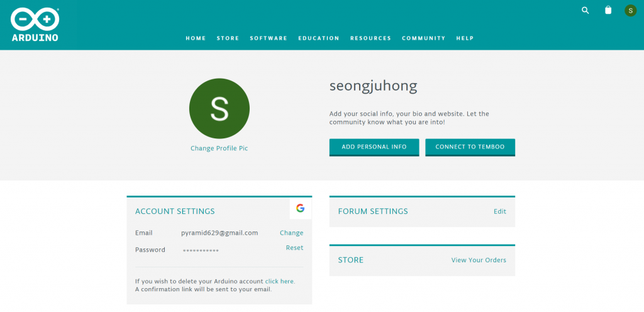Open the HELP menu
Viewport: 644px width, 312px height.
tap(465, 38)
